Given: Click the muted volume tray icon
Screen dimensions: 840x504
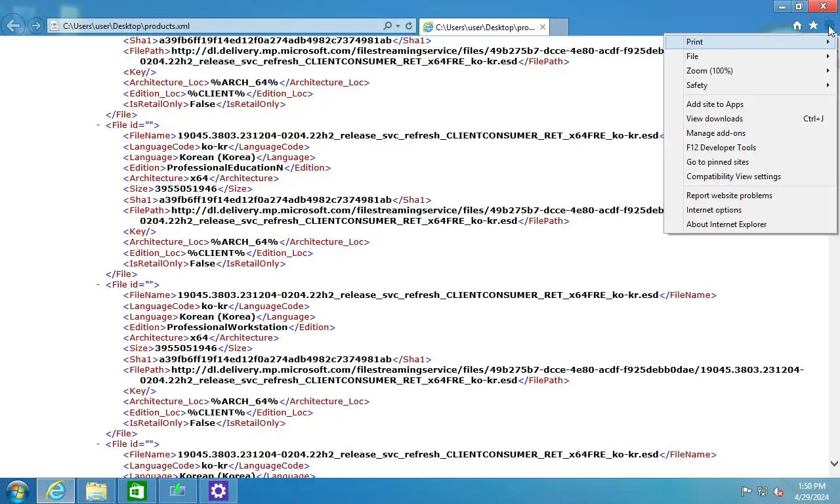Looking at the screenshot, I should 778,492.
